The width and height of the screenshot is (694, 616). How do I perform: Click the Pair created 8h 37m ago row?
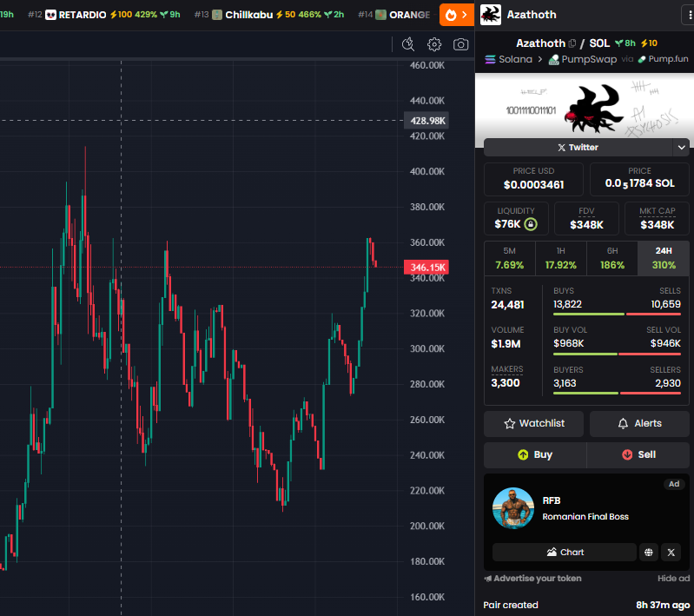[586, 606]
